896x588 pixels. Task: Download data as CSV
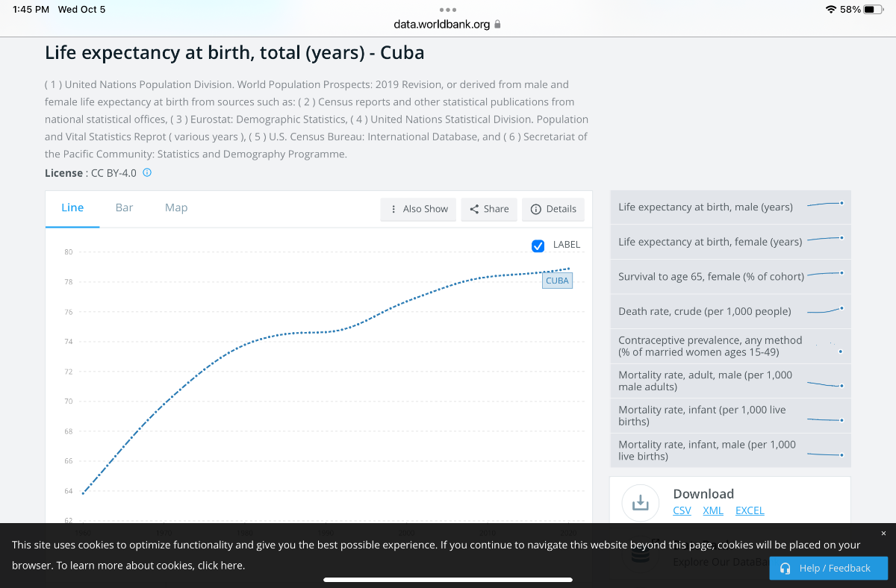[682, 510]
